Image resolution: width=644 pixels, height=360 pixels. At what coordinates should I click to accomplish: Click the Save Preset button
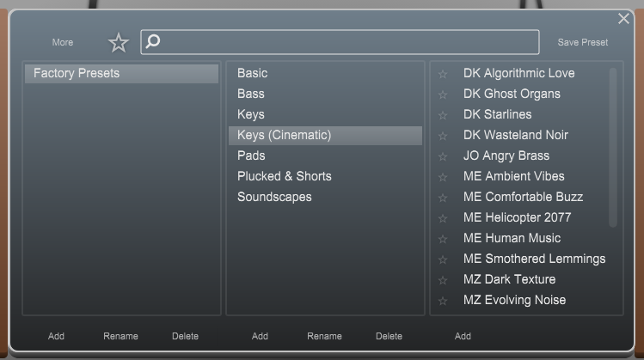[582, 42]
